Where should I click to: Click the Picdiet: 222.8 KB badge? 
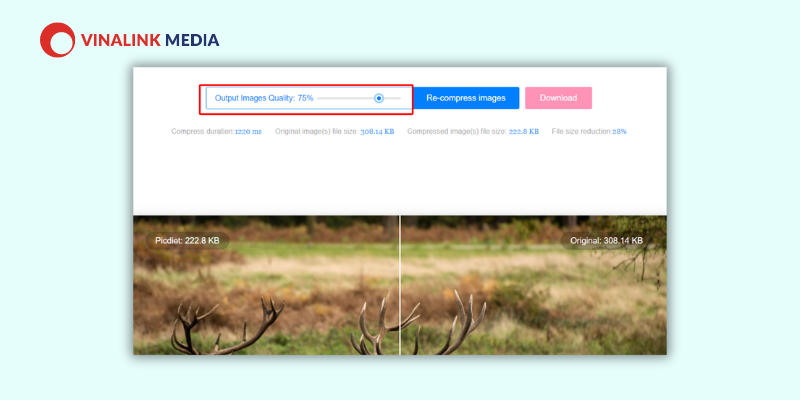[187, 241]
